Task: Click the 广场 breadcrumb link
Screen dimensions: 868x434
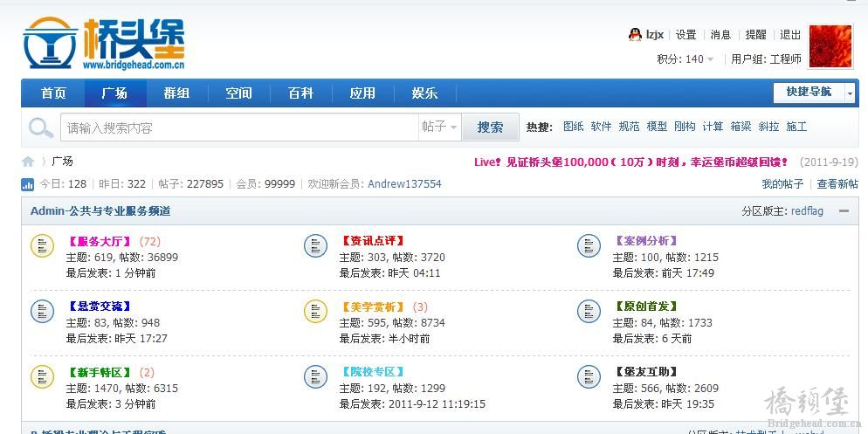Action: point(62,162)
